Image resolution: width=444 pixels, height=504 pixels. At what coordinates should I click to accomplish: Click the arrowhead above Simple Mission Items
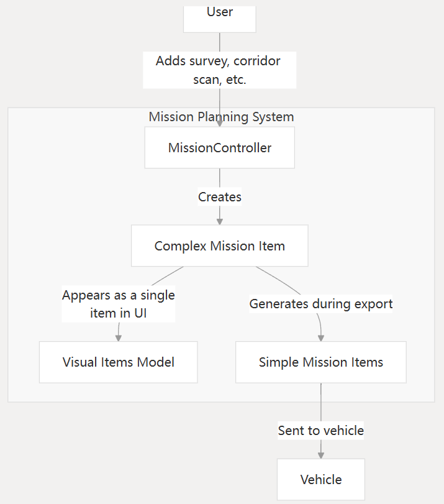tap(321, 337)
